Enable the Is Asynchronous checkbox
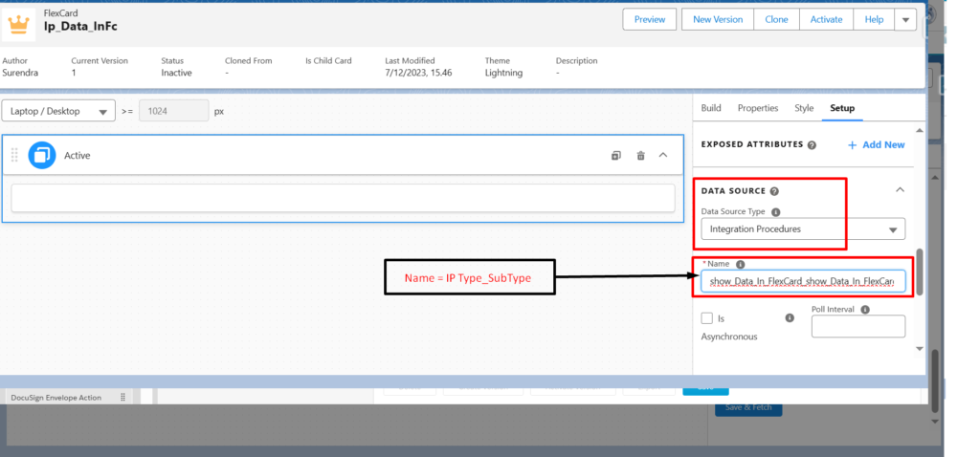980x457 pixels. (707, 318)
